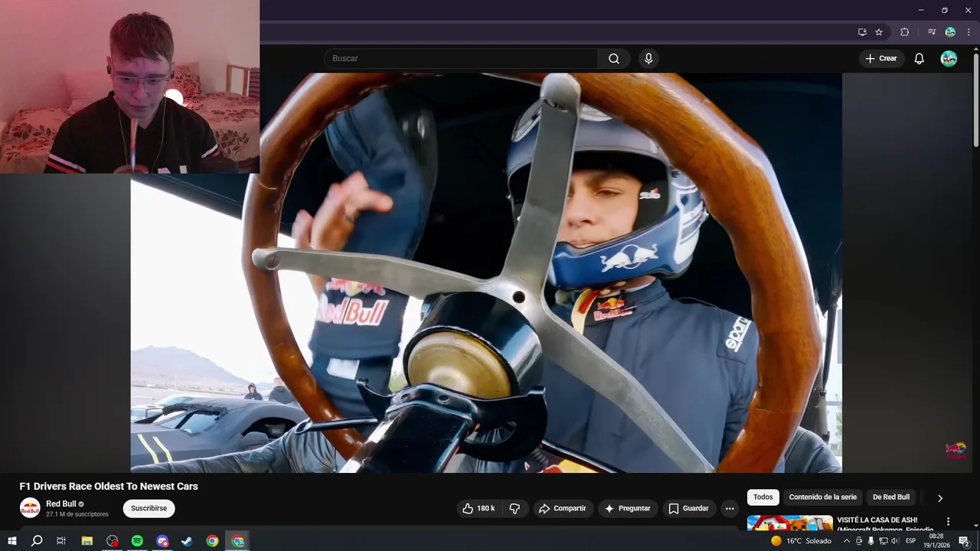Image resolution: width=980 pixels, height=551 pixels.
Task: Open options for VISITÉ LA CASA DE ASH video
Action: (949, 522)
